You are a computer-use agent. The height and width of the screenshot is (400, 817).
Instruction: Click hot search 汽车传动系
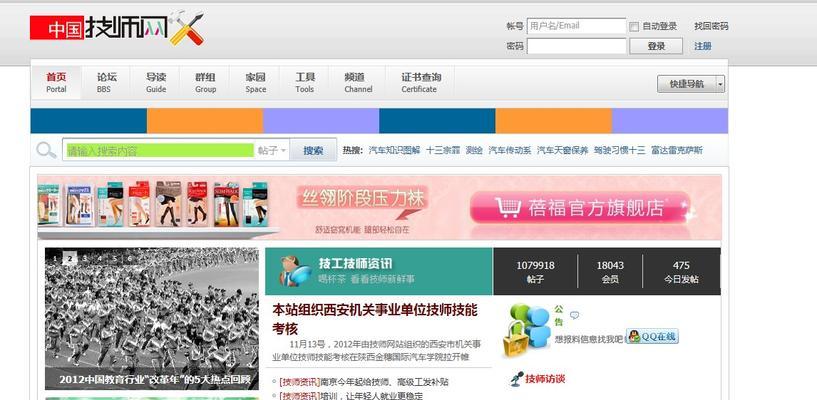tap(510, 151)
